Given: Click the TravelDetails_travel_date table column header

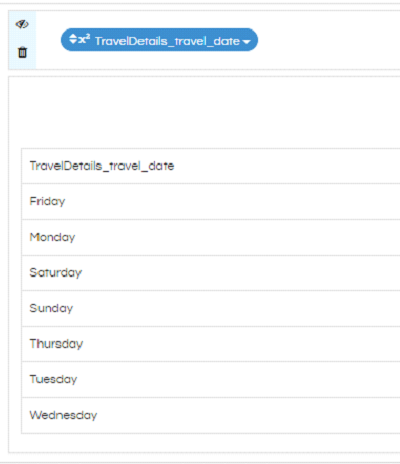Looking at the screenshot, I should click(x=211, y=166).
